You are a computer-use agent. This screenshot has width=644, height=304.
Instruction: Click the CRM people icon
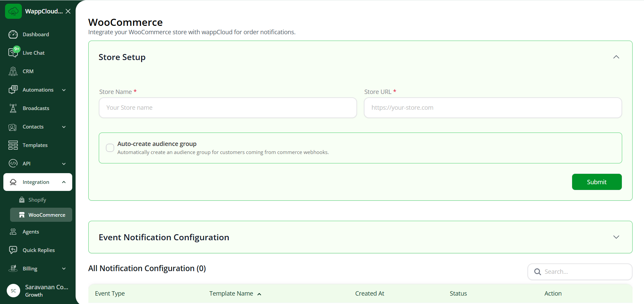pos(13,71)
